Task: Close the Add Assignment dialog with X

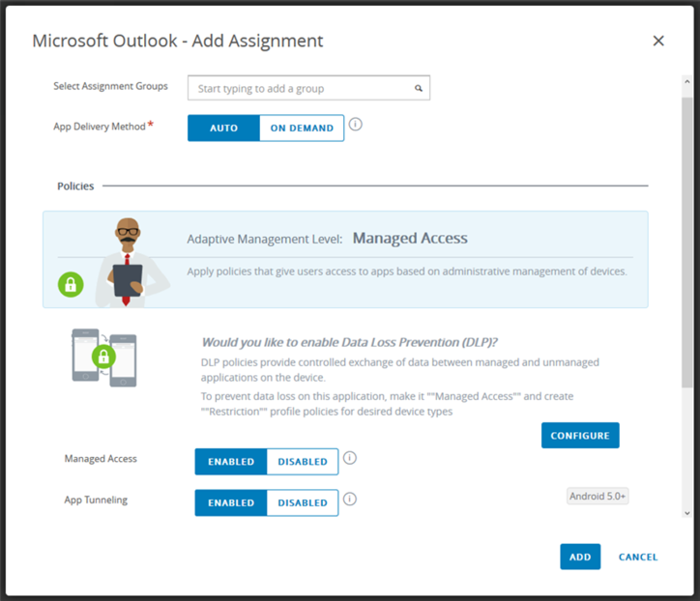Action: point(658,41)
